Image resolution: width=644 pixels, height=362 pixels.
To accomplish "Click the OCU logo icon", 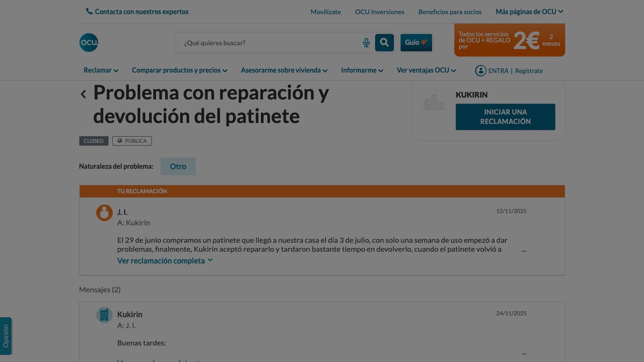I will point(89,42).
